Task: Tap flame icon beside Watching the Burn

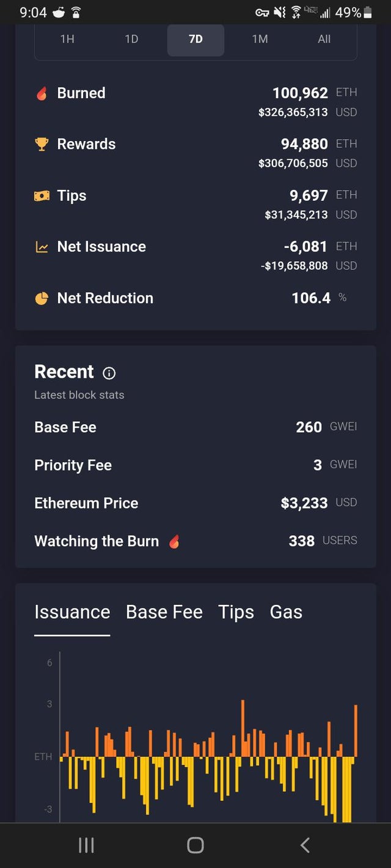Action: (174, 541)
